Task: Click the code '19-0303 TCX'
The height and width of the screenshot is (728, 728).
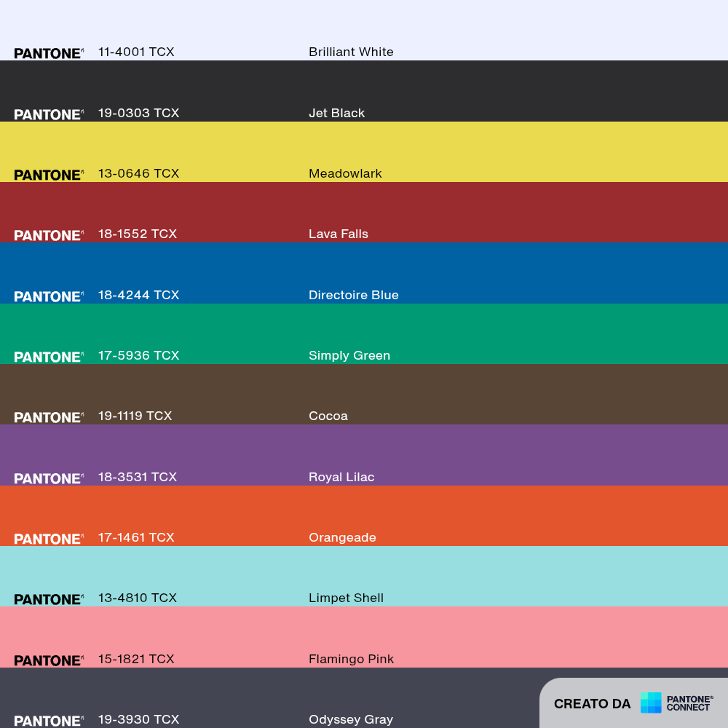Action: 139,114
